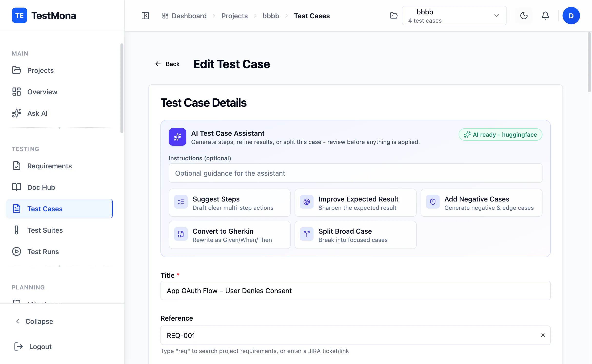Image resolution: width=592 pixels, height=364 pixels.
Task: Select Test Cases in the sidebar
Action: (x=59, y=209)
